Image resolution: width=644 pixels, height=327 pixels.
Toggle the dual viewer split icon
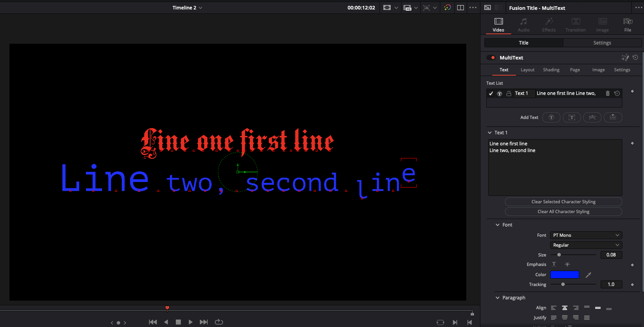(460, 7)
